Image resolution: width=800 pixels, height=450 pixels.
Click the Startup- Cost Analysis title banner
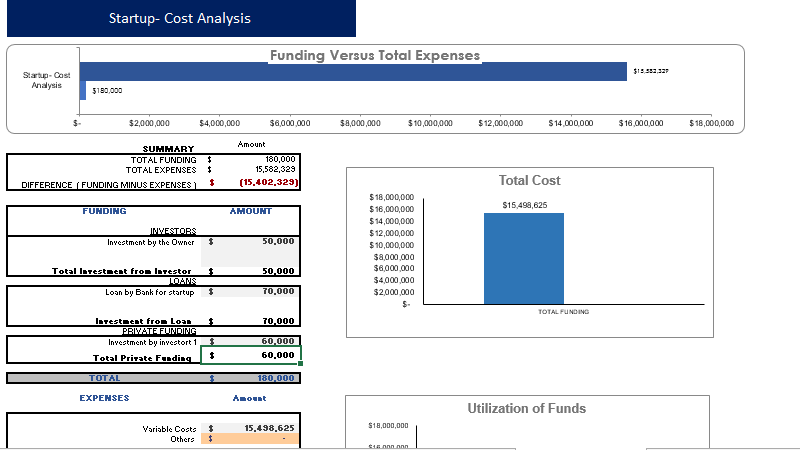point(179,18)
